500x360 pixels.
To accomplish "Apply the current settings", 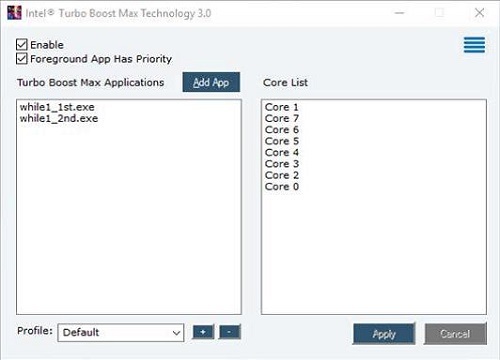I will tap(384, 334).
